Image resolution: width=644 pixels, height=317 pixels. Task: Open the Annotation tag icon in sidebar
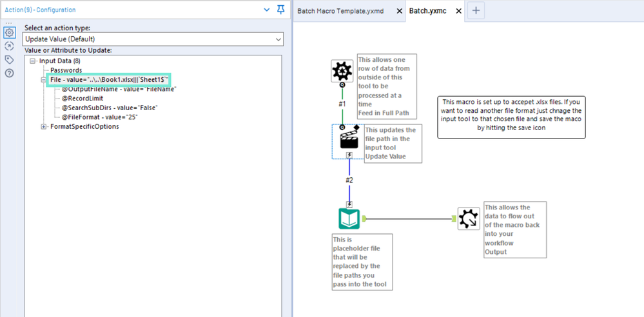10,59
